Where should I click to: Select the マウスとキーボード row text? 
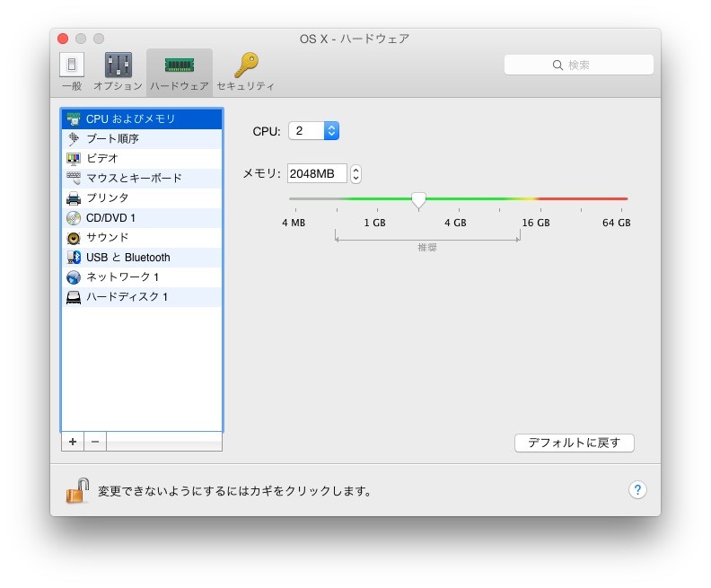(135, 178)
